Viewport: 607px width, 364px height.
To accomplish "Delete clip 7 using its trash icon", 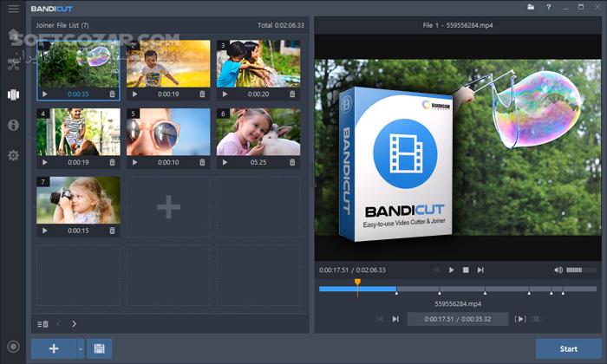I will [112, 231].
